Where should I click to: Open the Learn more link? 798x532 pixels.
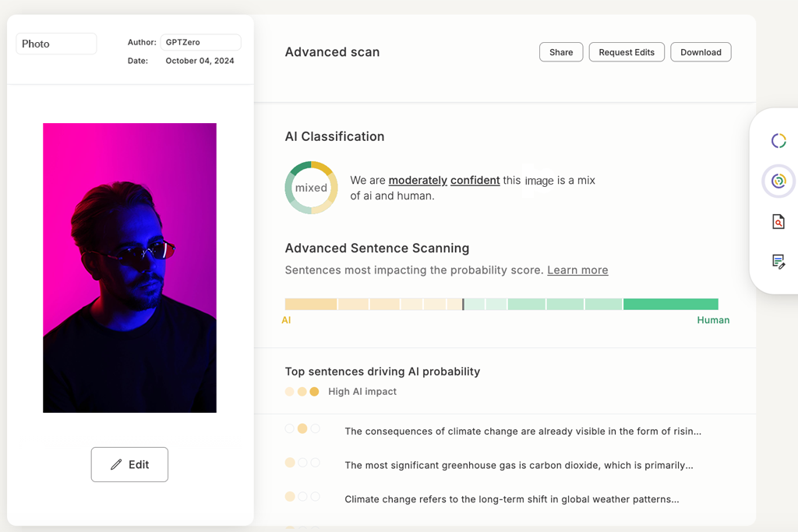tap(577, 270)
